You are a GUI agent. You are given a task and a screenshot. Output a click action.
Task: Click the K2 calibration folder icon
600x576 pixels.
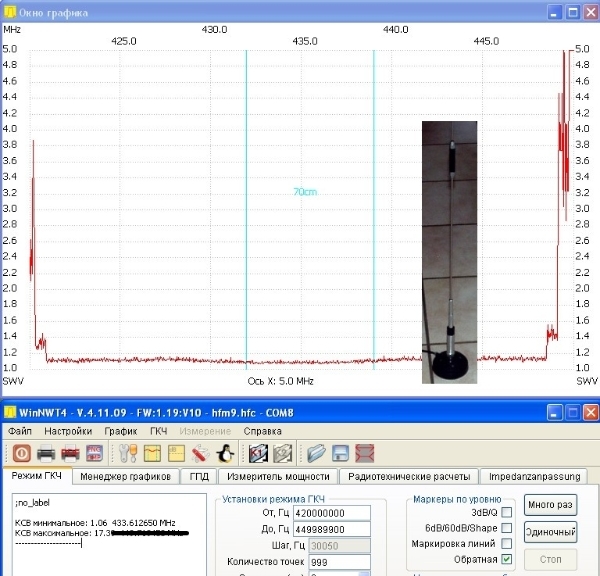[x=282, y=454]
